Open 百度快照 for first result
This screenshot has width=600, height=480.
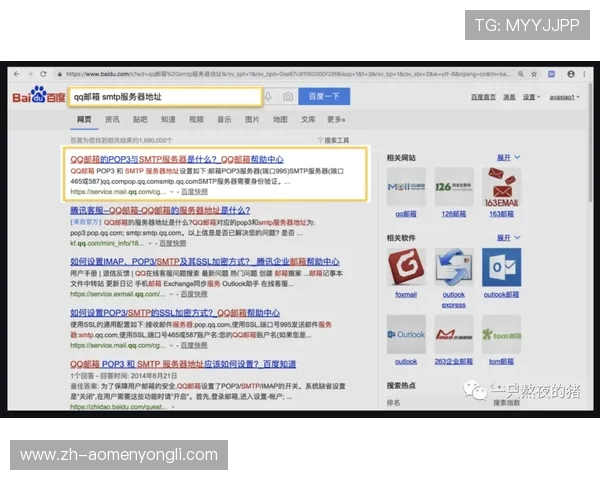coord(194,191)
